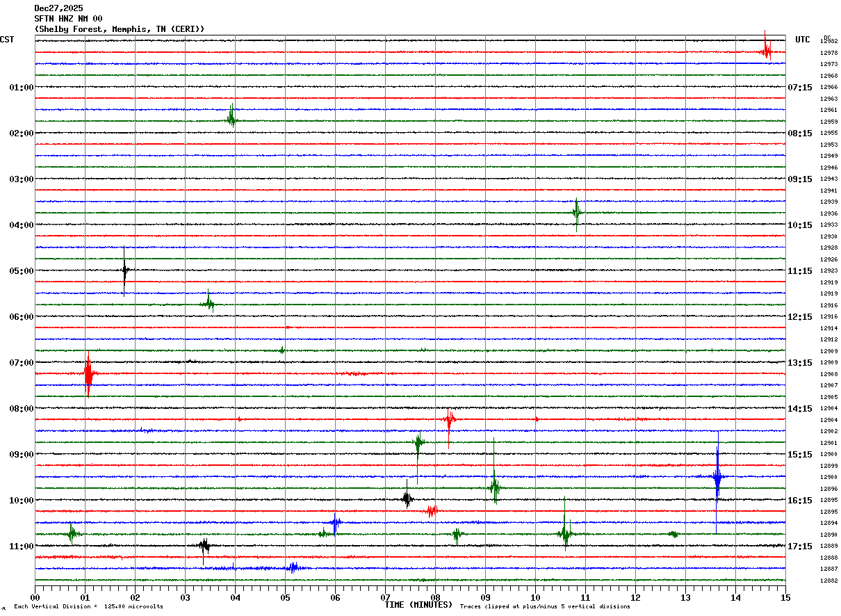Click the TIME (MINUTES) axis title
Screen dimensions: 841x616
click(x=418, y=605)
